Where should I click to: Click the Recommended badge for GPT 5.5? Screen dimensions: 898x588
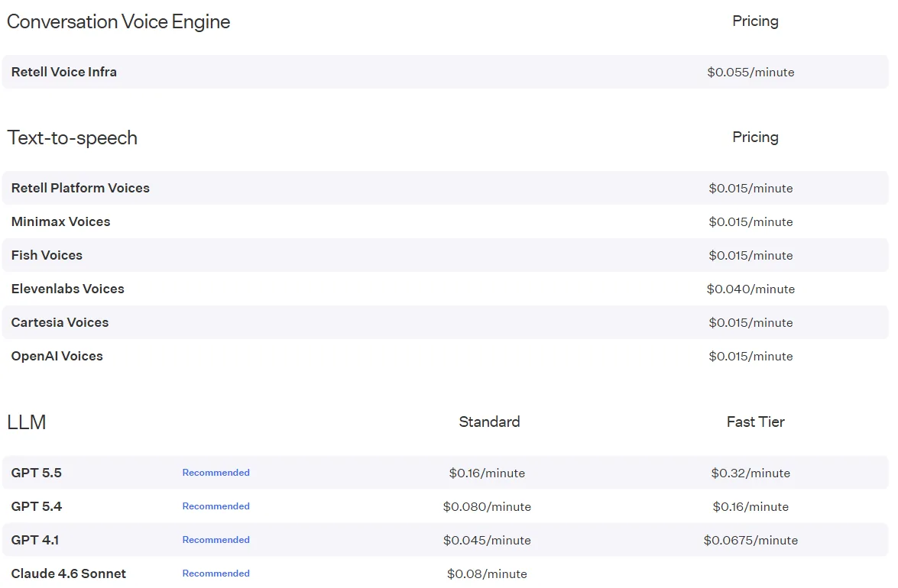click(216, 473)
